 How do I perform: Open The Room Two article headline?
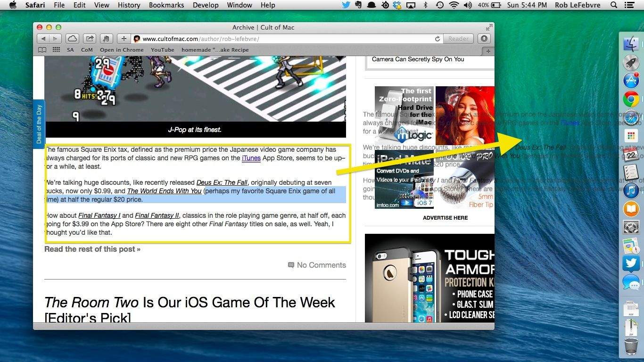(190, 309)
